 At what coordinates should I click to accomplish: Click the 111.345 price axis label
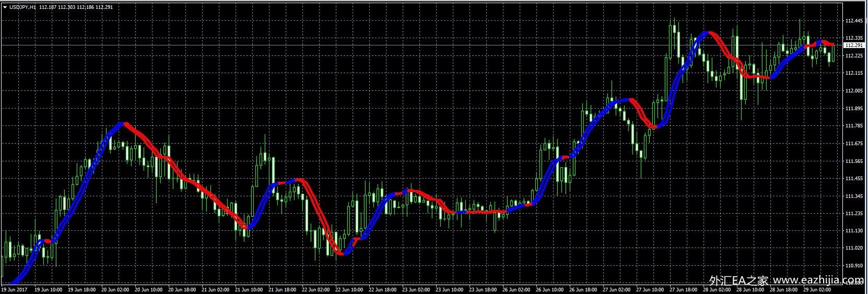(854, 196)
